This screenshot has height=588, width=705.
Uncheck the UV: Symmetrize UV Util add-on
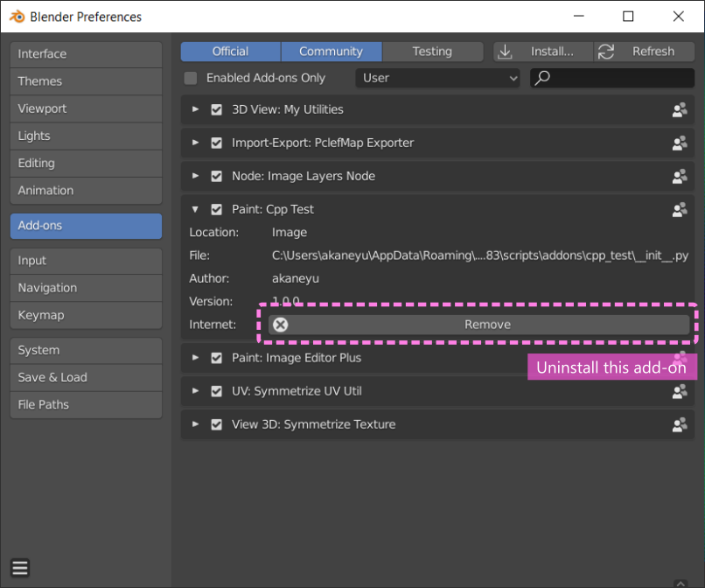click(216, 391)
